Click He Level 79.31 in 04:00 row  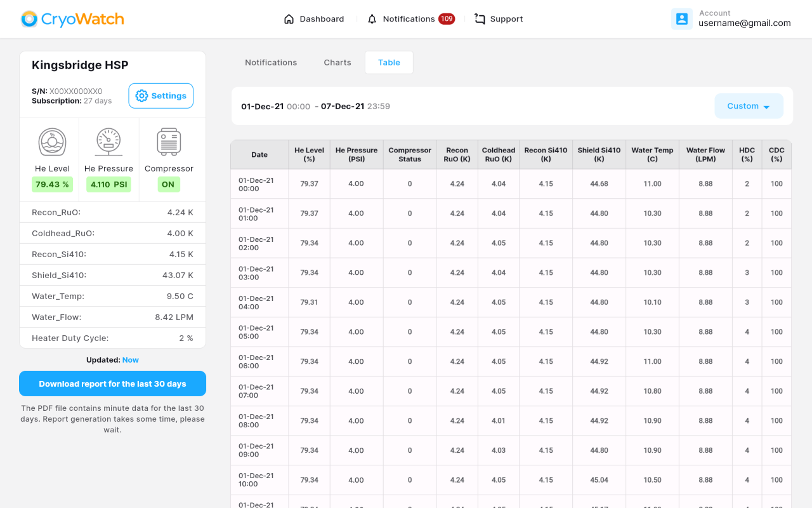[310, 302]
